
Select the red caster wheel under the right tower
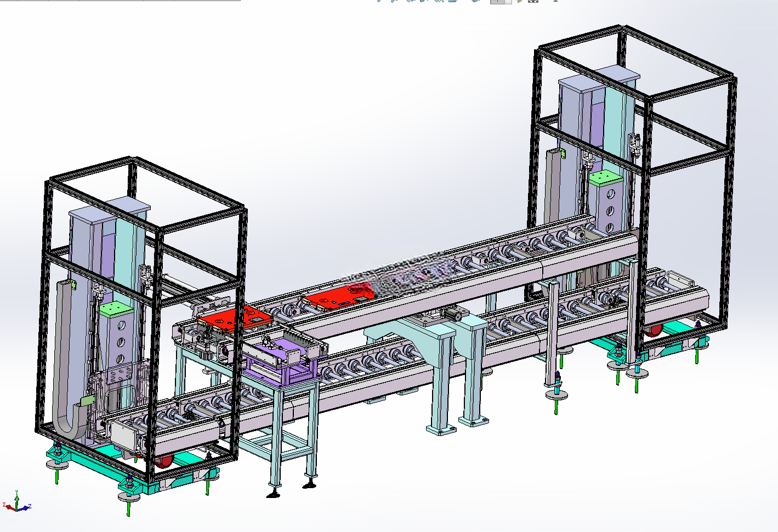pyautogui.click(x=652, y=330)
